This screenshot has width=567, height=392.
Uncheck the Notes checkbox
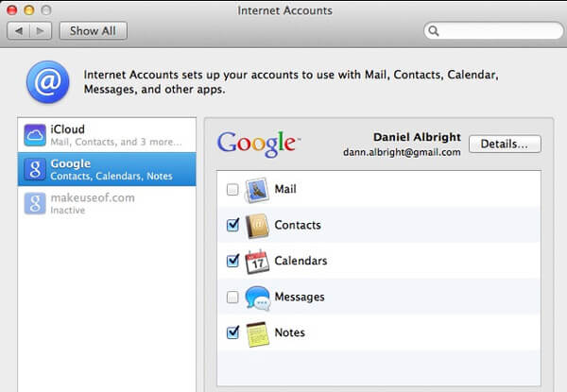232,332
